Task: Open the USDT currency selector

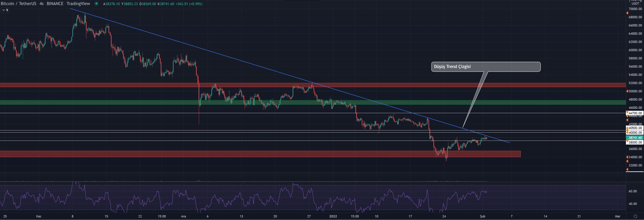Action: point(635,4)
